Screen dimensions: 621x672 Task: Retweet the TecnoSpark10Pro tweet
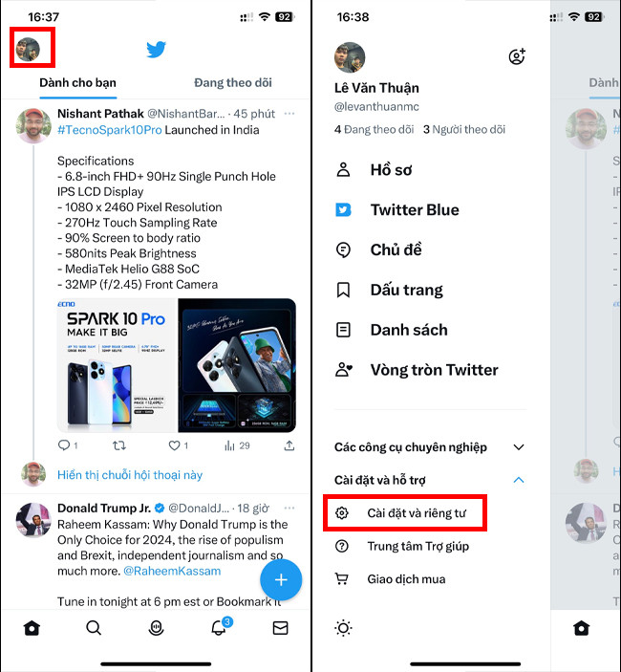pyautogui.click(x=119, y=445)
